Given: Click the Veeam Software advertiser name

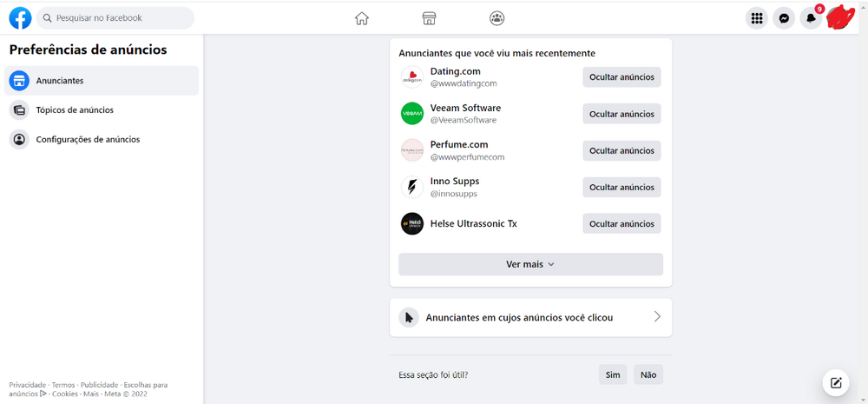Looking at the screenshot, I should (465, 108).
